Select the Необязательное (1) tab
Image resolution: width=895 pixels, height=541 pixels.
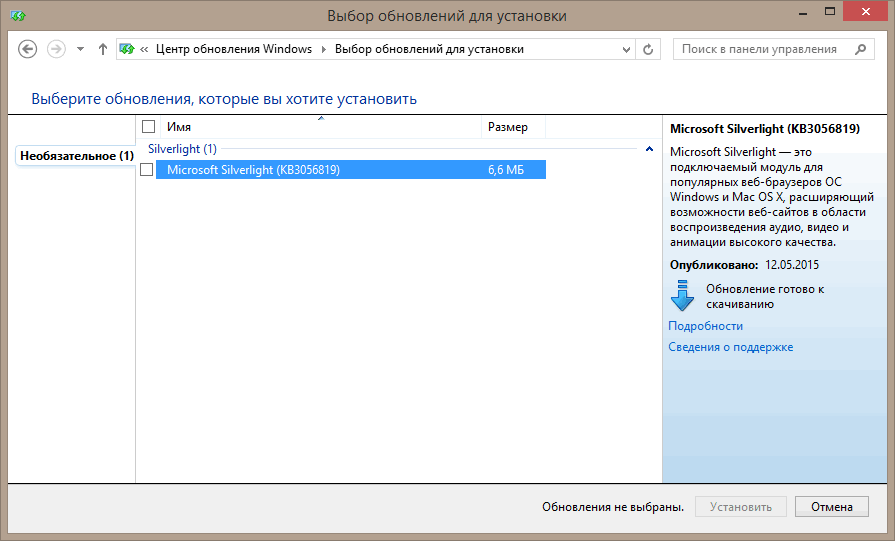click(x=76, y=156)
